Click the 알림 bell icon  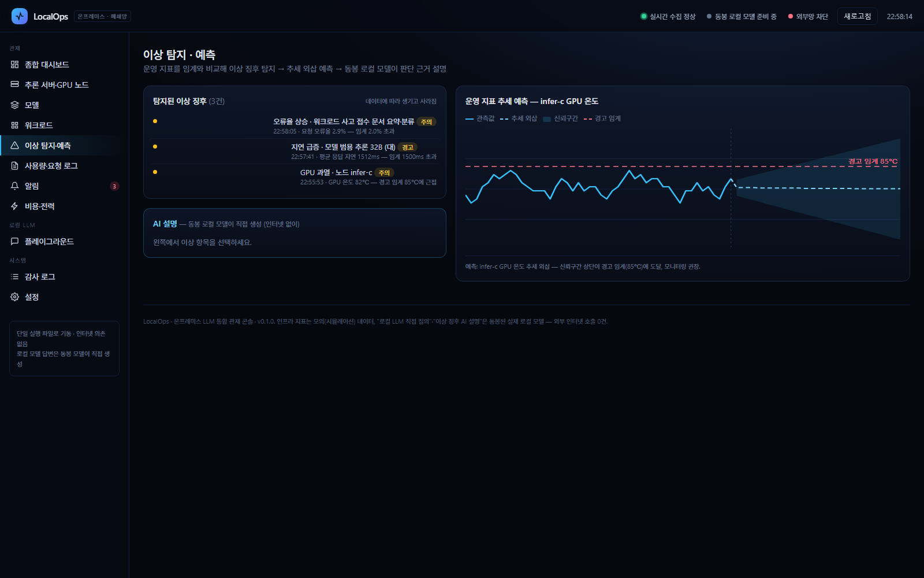click(x=15, y=186)
